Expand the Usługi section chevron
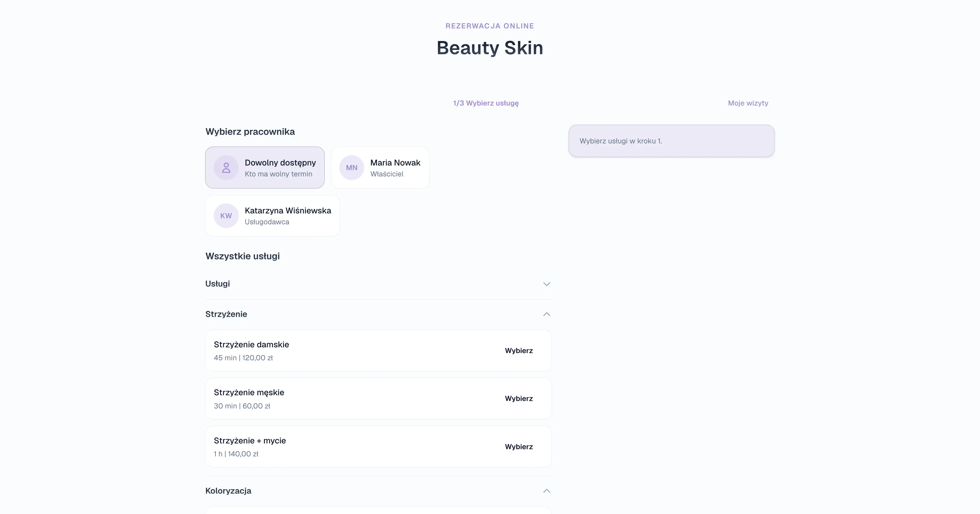The height and width of the screenshot is (514, 980). 546,284
